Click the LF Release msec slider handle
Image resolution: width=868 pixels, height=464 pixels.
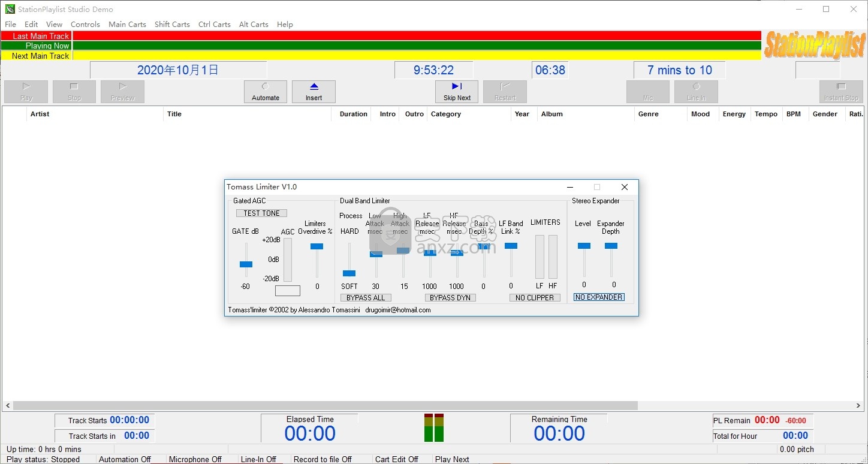[x=430, y=252]
